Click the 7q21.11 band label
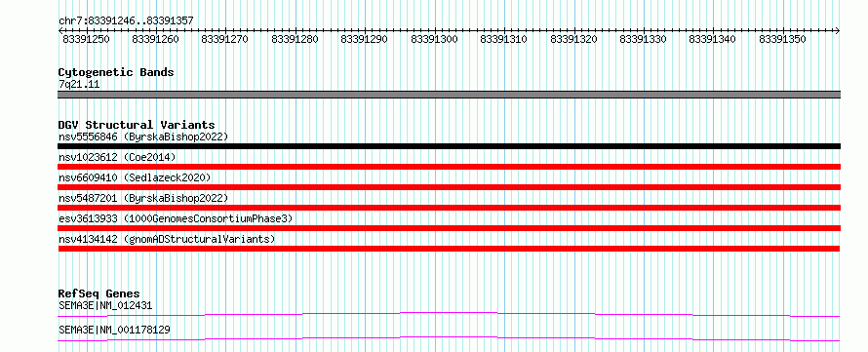 click(79, 85)
